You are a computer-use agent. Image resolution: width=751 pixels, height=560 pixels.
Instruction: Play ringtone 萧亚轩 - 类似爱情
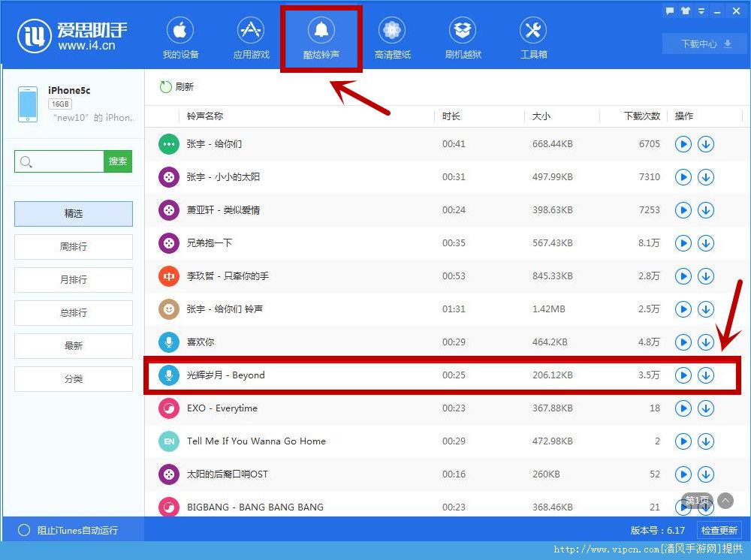(x=683, y=210)
